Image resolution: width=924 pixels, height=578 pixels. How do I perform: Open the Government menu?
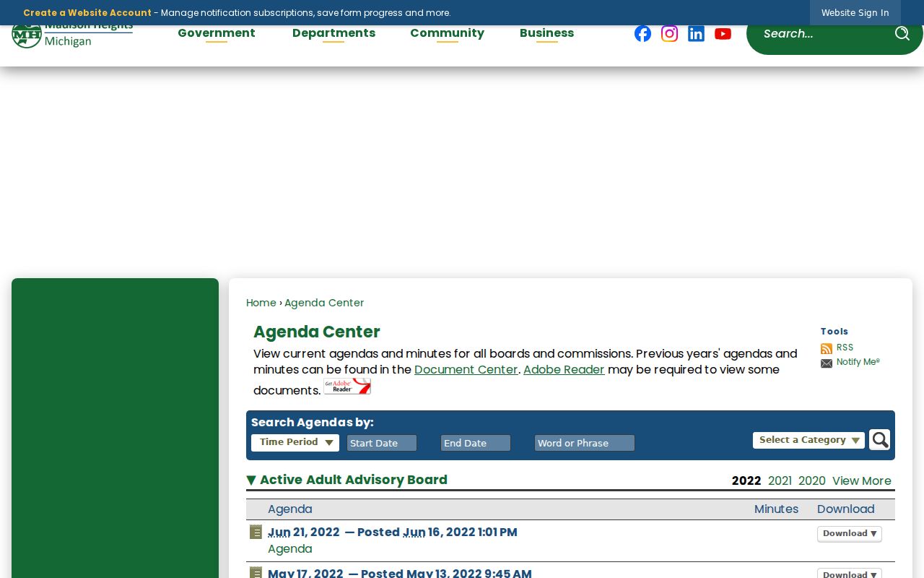(x=217, y=33)
